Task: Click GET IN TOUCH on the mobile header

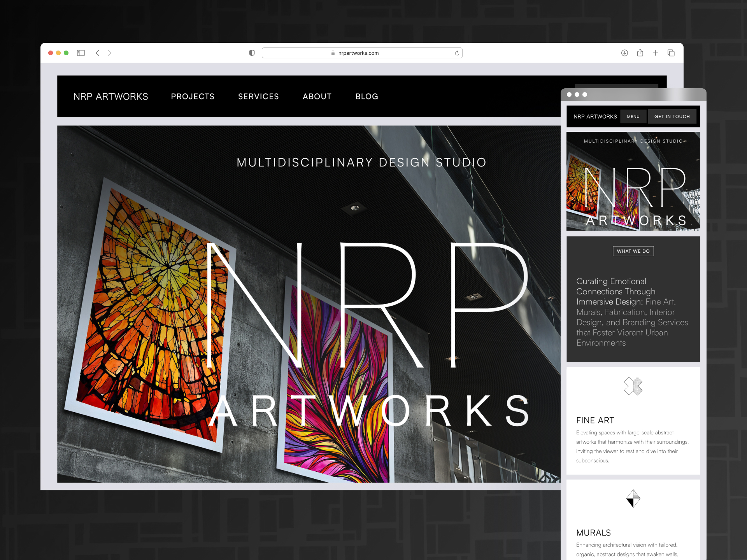Action: click(x=672, y=116)
